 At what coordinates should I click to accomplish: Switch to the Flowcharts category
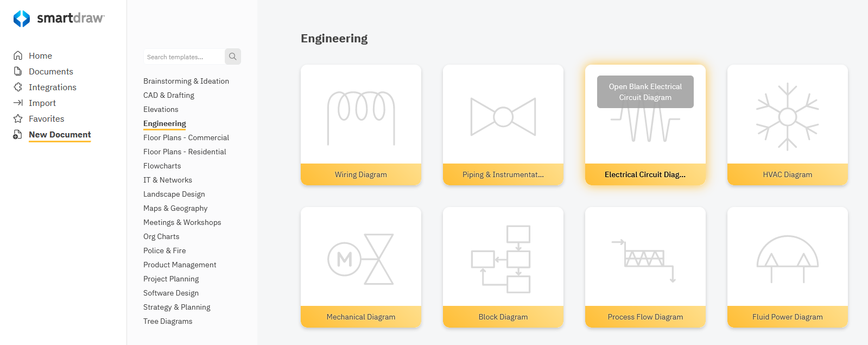(162, 166)
